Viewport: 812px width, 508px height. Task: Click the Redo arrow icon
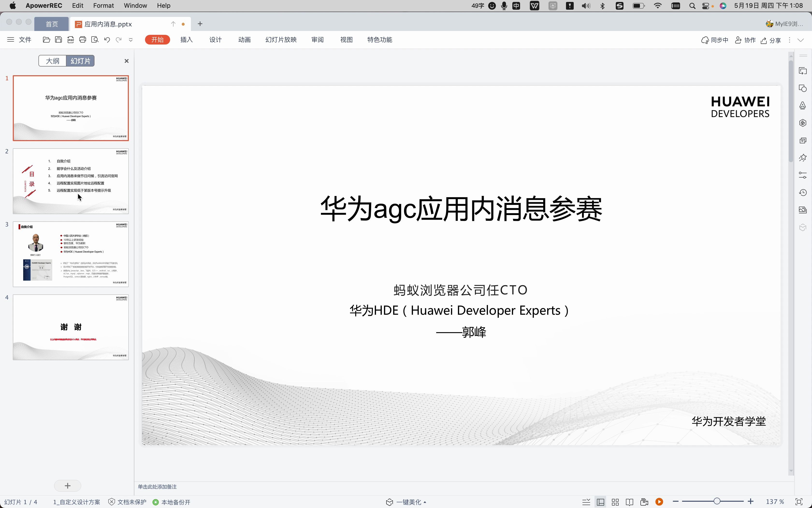[119, 40]
